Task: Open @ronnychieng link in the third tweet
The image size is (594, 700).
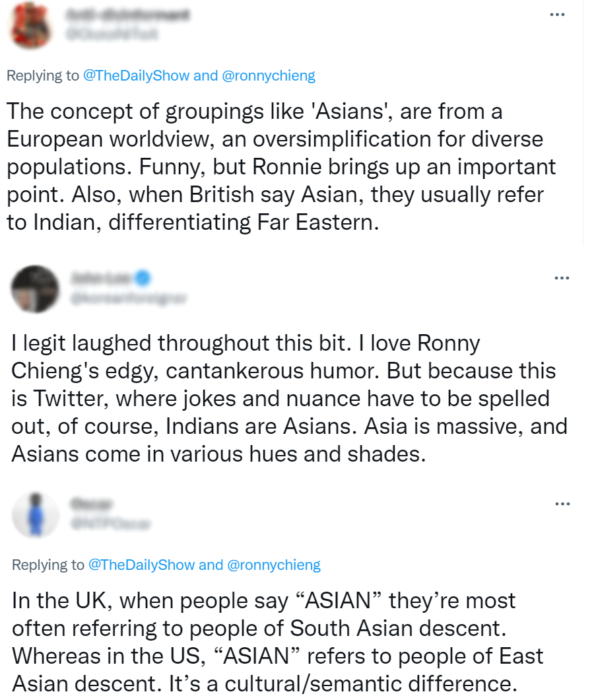Action: coord(273,565)
